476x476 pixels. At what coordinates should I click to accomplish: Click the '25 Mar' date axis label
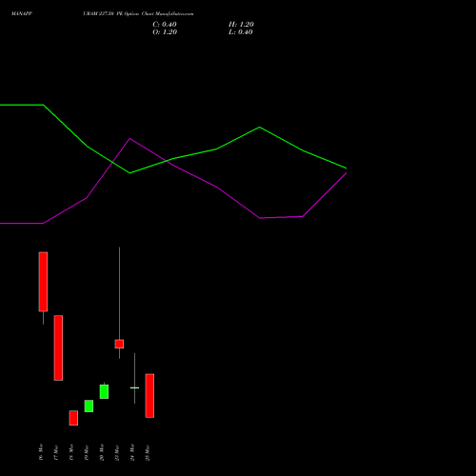(148, 452)
